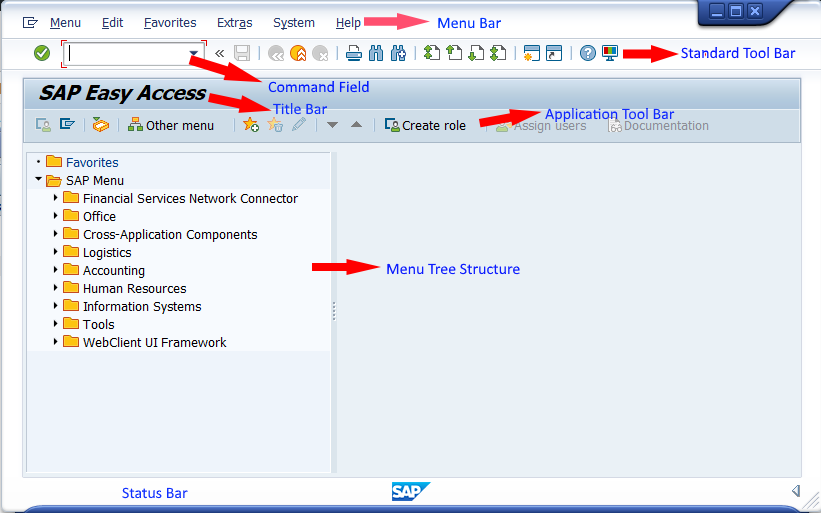821x513 pixels.
Task: Select the Cross-Application Components tree label
Action: (x=170, y=235)
